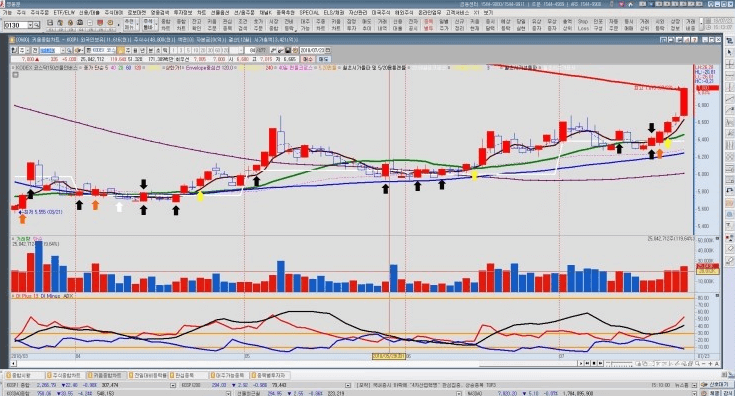Click the help question-mark icon in chart window title

694,40
